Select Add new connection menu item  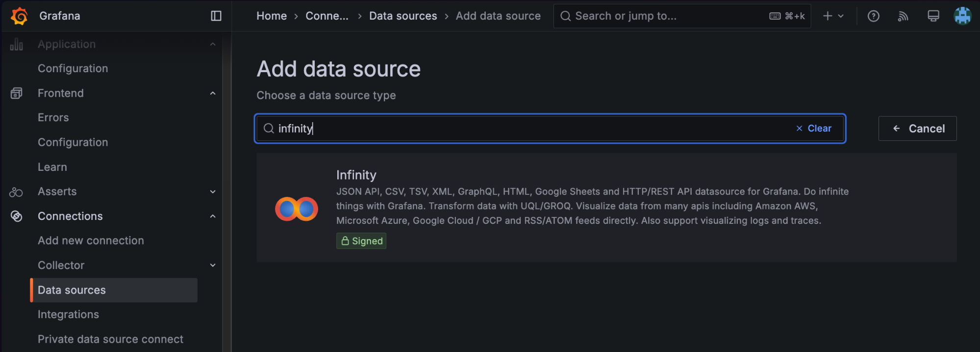click(x=91, y=241)
